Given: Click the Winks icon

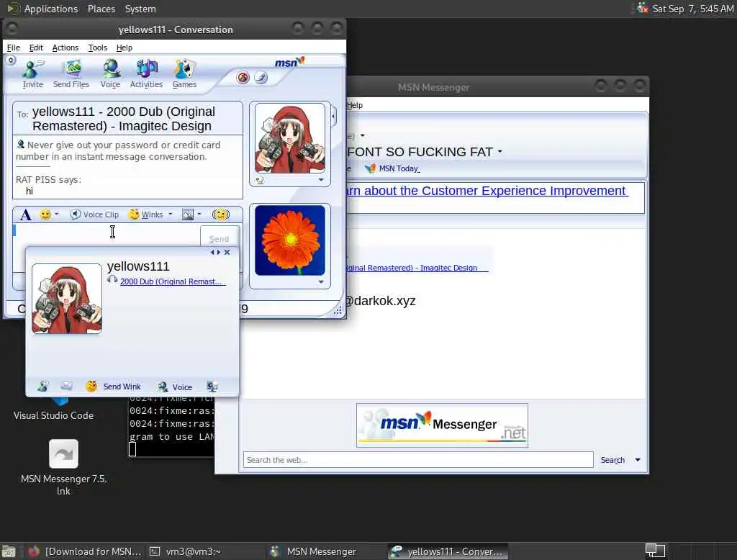Looking at the screenshot, I should 145,214.
